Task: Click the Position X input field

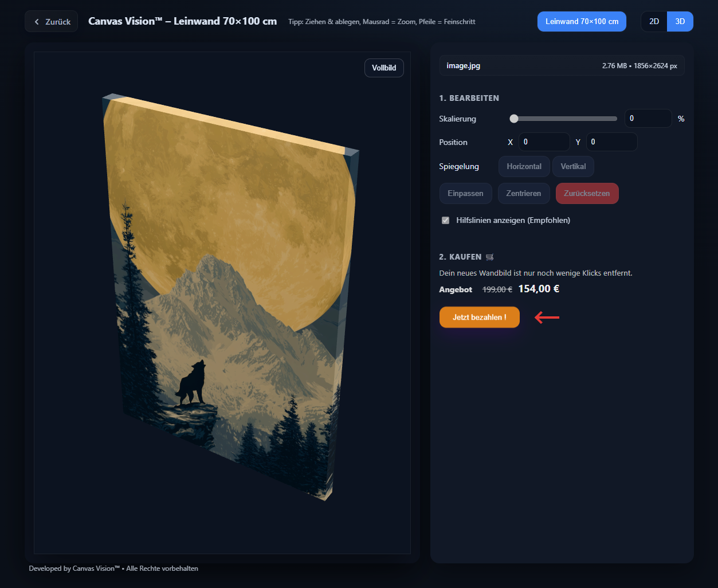Action: [x=544, y=142]
